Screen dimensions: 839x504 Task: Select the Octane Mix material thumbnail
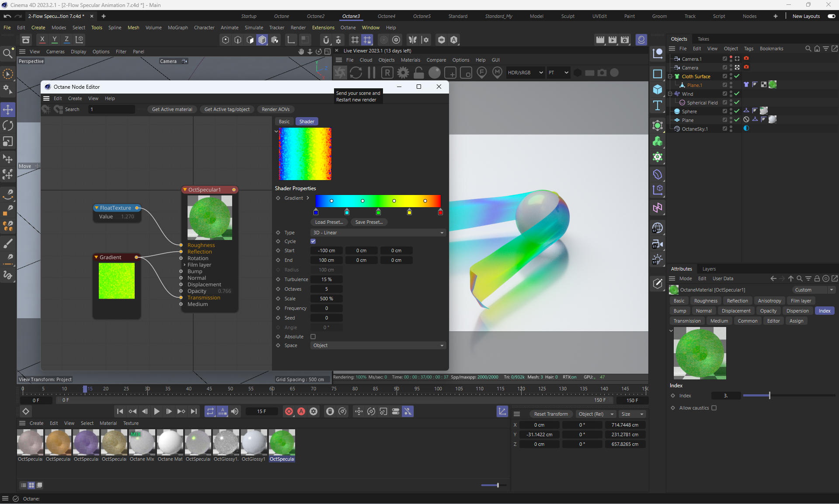pos(142,442)
